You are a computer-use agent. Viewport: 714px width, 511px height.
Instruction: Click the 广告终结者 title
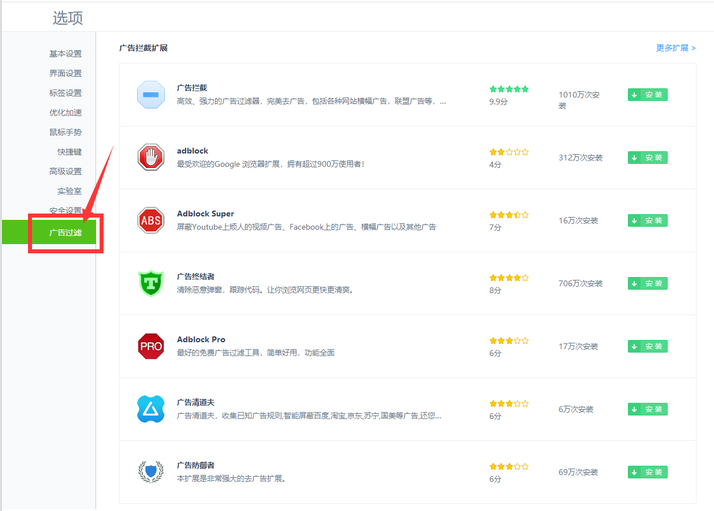point(195,276)
